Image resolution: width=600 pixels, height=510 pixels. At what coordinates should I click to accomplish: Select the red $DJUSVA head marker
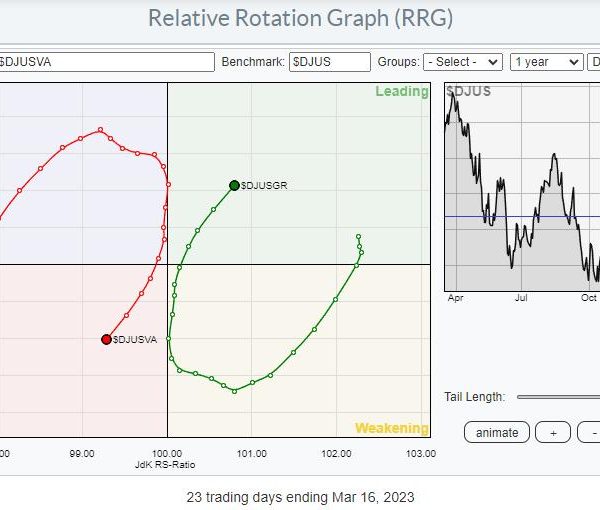coord(106,339)
